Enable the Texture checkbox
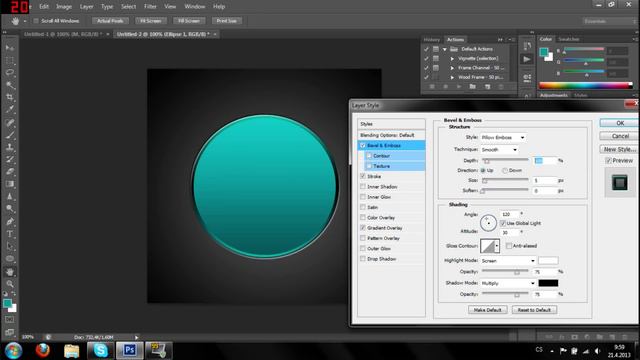This screenshot has width=640, height=360. (369, 166)
